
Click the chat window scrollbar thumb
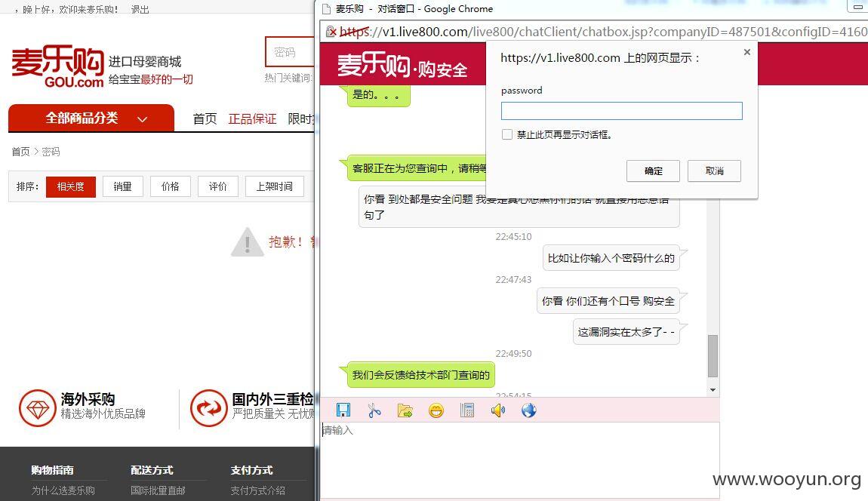pos(713,356)
